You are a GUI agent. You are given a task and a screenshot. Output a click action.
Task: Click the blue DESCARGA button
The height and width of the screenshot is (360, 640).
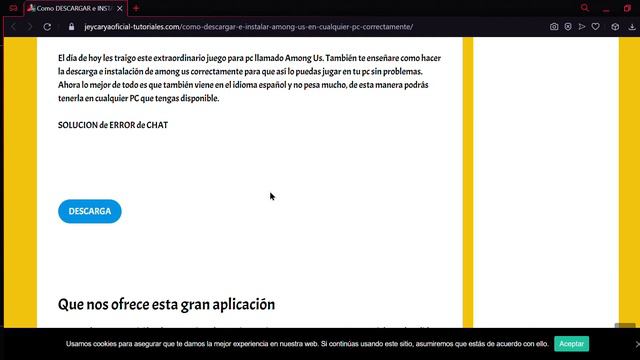[90, 211]
